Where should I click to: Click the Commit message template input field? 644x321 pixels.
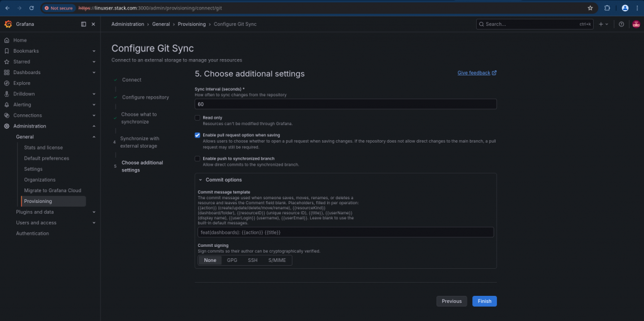point(346,232)
